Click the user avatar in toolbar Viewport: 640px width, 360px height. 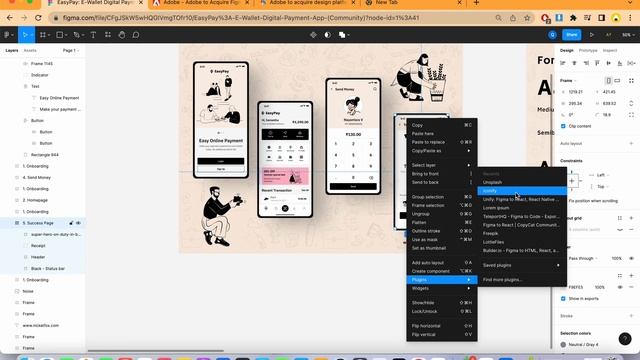click(x=552, y=35)
